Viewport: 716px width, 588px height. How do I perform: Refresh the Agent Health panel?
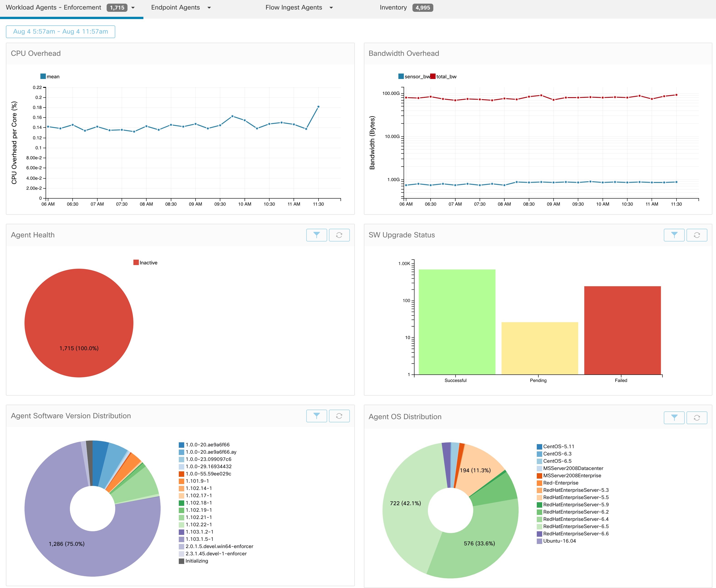[339, 235]
